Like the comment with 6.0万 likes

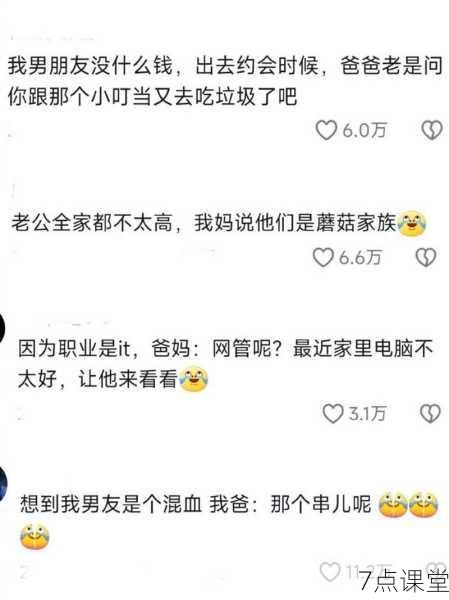click(326, 130)
